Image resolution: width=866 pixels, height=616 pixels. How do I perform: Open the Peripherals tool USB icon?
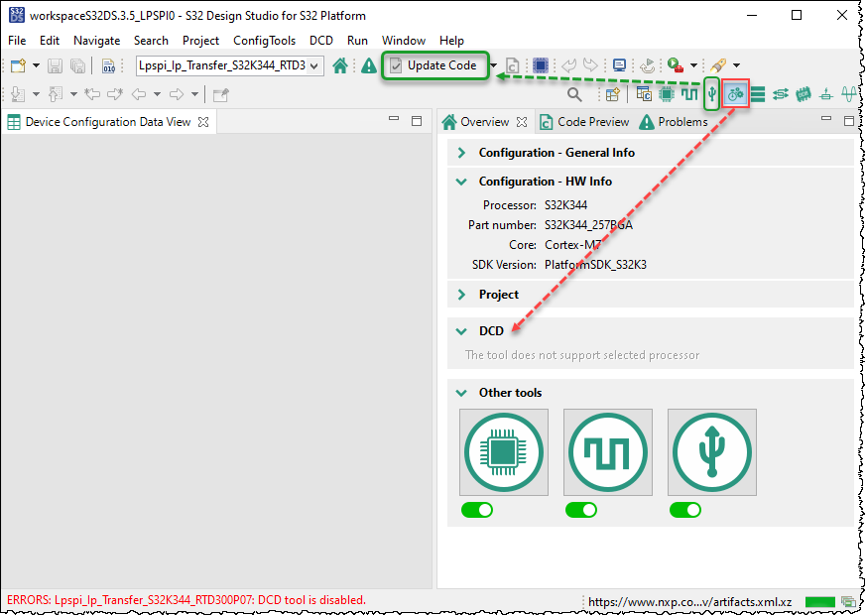(711, 93)
